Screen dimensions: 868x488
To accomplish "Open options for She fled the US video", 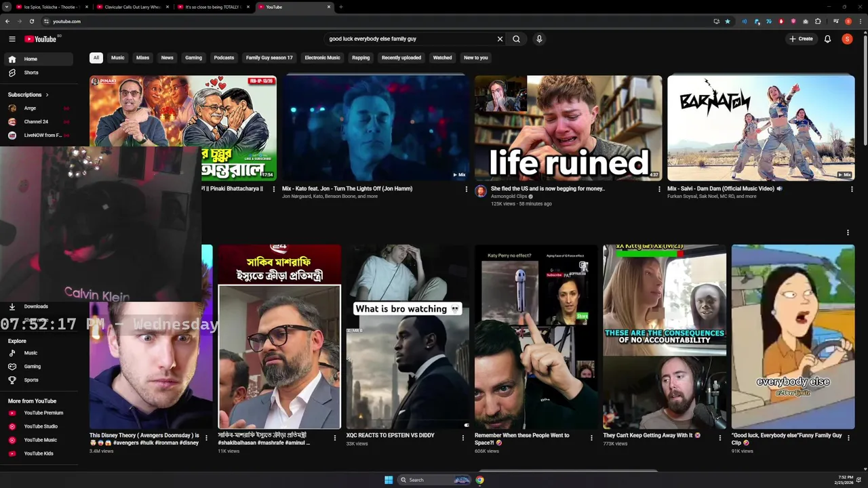I will [659, 189].
